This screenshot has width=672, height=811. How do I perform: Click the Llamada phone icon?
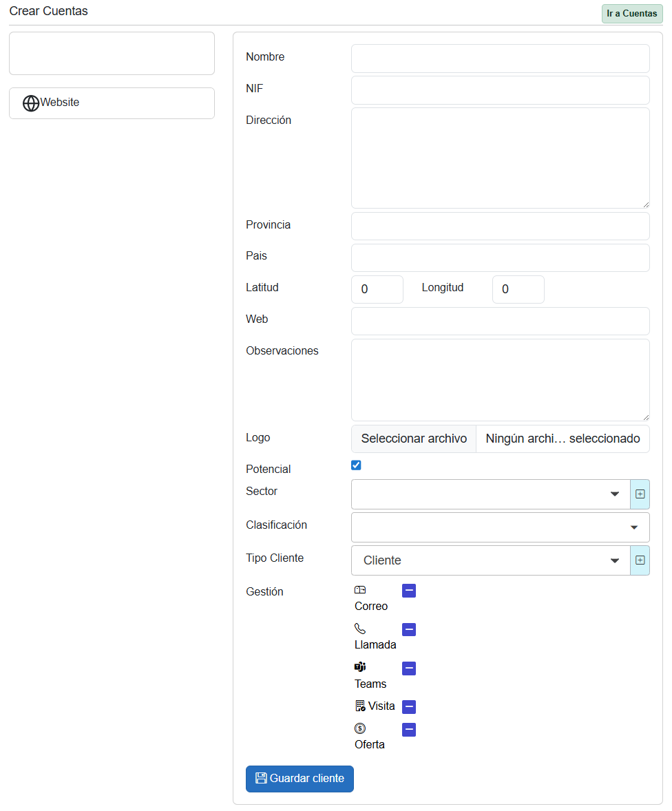(360, 629)
